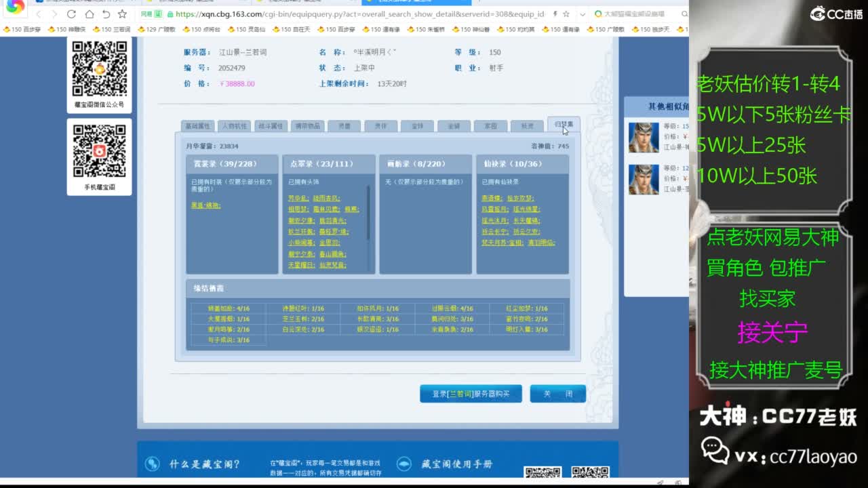Click the 点翠录 (23/111) header
Screen dimensions: 868x488
click(329, 164)
